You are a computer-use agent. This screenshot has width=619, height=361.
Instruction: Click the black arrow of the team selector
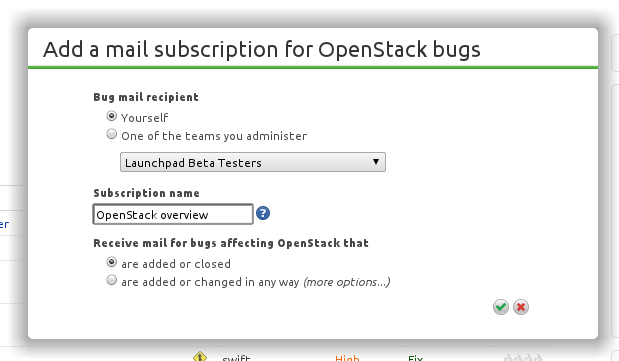[x=376, y=162]
